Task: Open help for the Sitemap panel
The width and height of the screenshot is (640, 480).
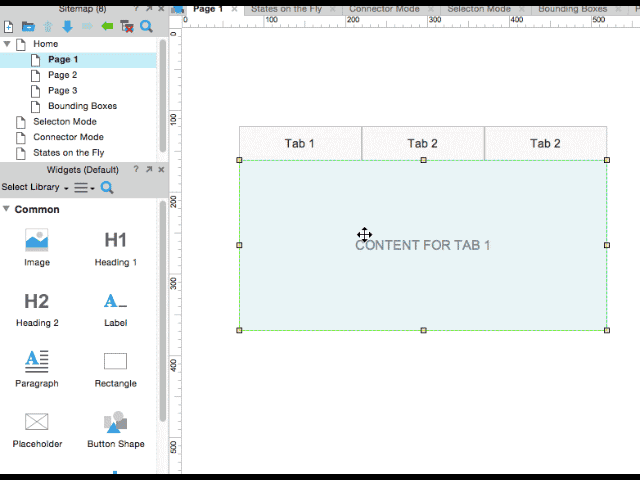Action: (x=136, y=9)
